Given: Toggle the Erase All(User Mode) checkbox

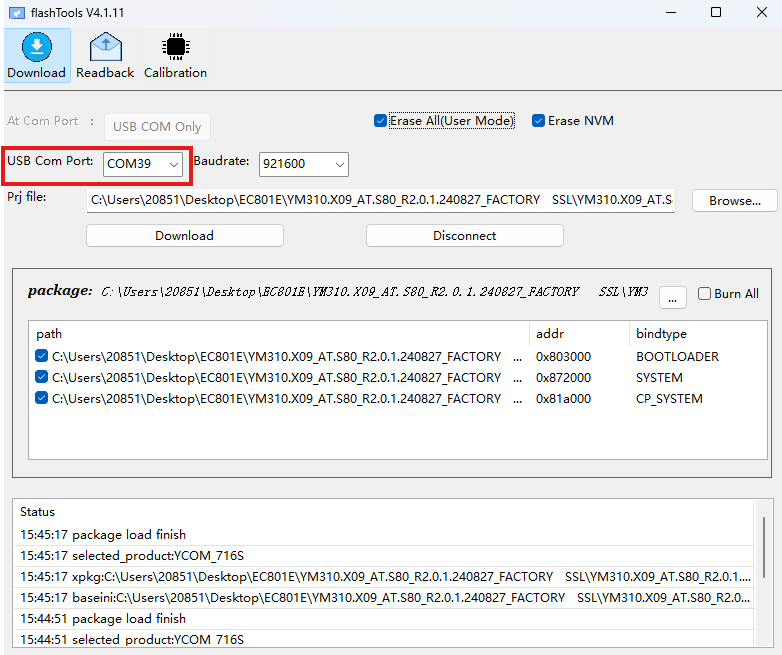Looking at the screenshot, I should pyautogui.click(x=380, y=121).
